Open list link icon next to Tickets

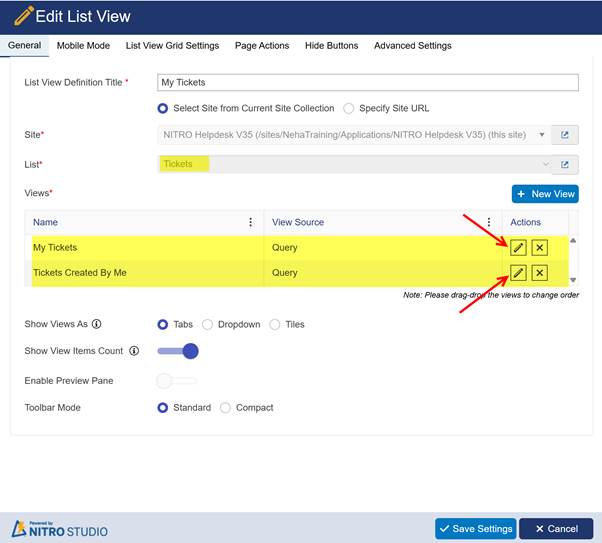[x=565, y=165]
